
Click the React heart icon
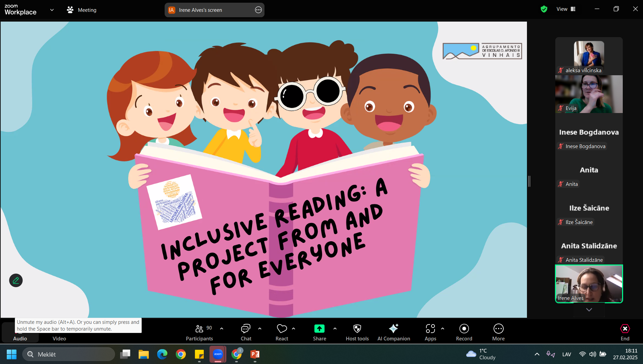(x=282, y=329)
